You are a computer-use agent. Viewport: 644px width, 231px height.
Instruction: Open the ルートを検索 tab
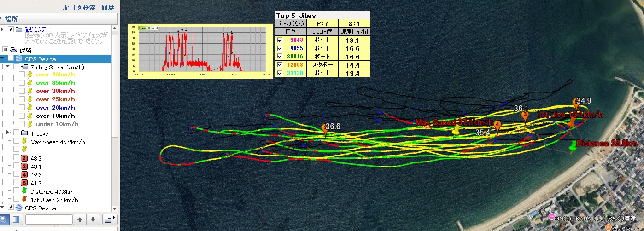tap(79, 7)
